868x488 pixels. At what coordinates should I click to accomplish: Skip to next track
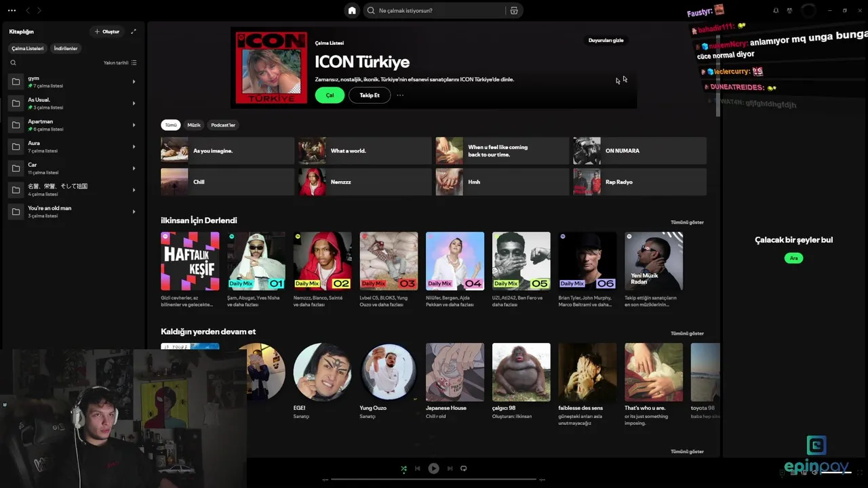[x=450, y=468]
